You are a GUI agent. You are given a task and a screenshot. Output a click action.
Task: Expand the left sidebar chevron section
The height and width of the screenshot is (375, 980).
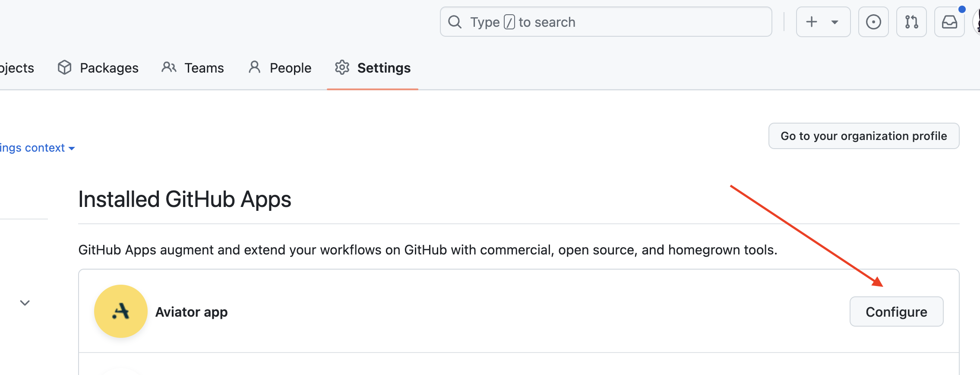click(x=25, y=303)
